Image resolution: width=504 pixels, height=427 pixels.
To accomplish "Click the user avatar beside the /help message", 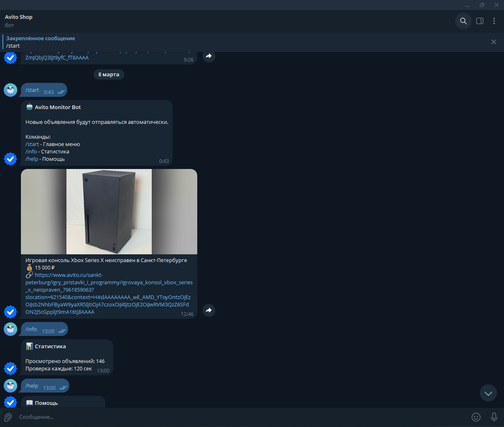I will point(10,386).
